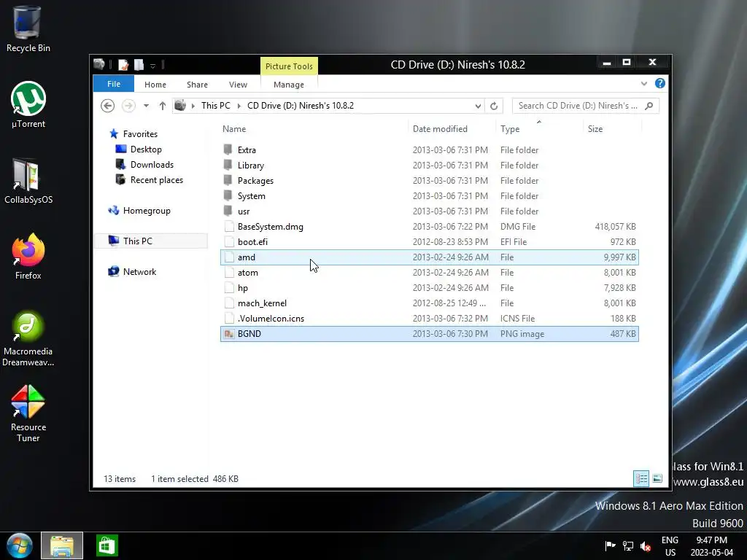This screenshot has height=560, width=747.
Task: Sort by the Type column header
Action: (510, 128)
